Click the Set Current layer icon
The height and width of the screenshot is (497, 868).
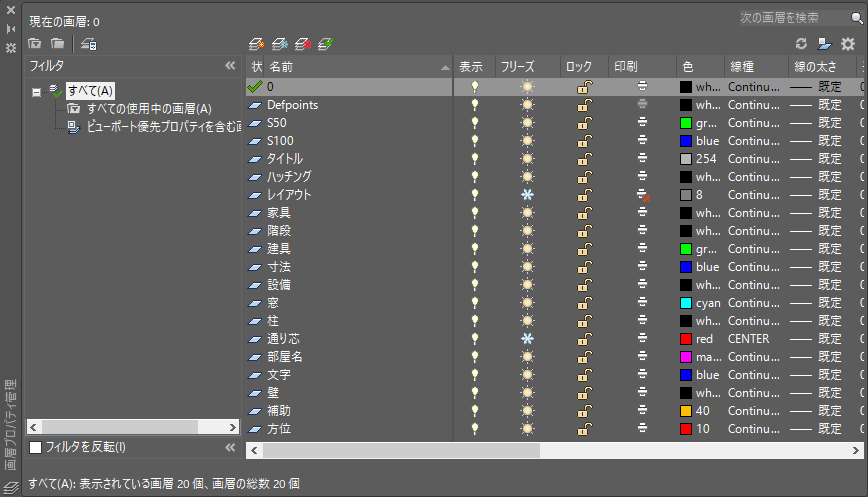[326, 44]
